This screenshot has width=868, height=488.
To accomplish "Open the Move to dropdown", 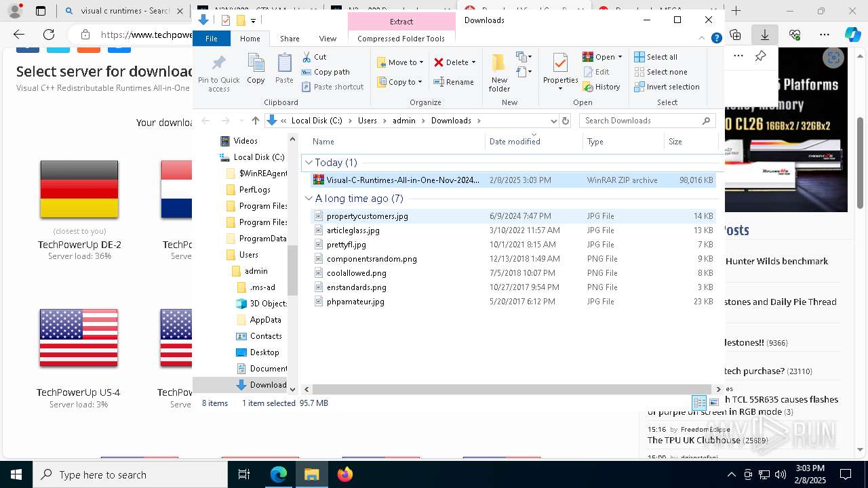I will [400, 62].
